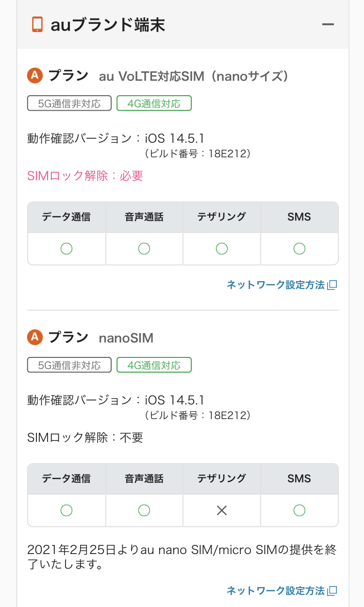Click the auブランド端末 section header title
Viewport: 364px width, 607px height.
pos(108,24)
